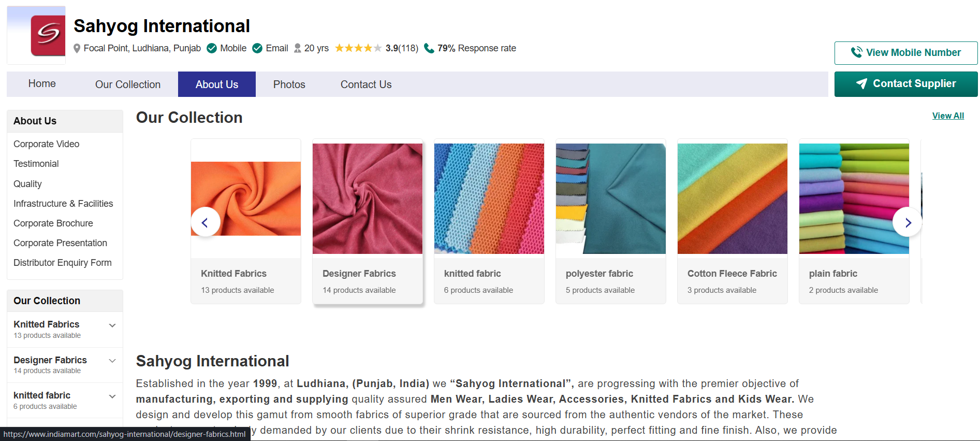This screenshot has height=441, width=980.
Task: Click the star rating display
Action: [x=358, y=48]
